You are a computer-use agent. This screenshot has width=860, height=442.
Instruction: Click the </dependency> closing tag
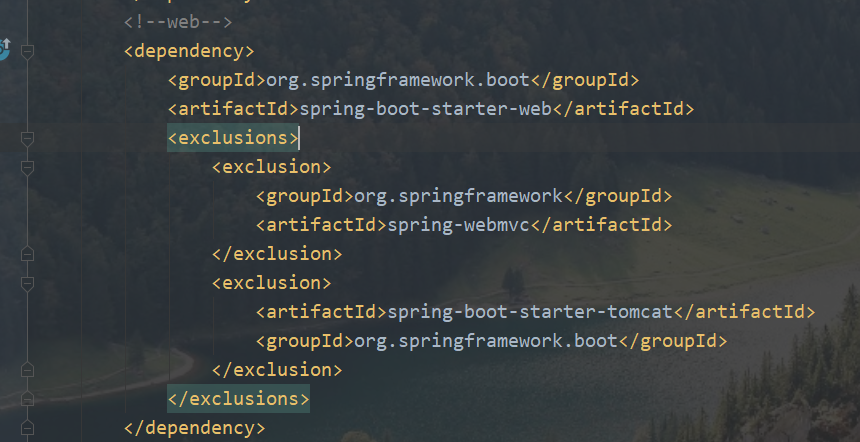click(195, 428)
